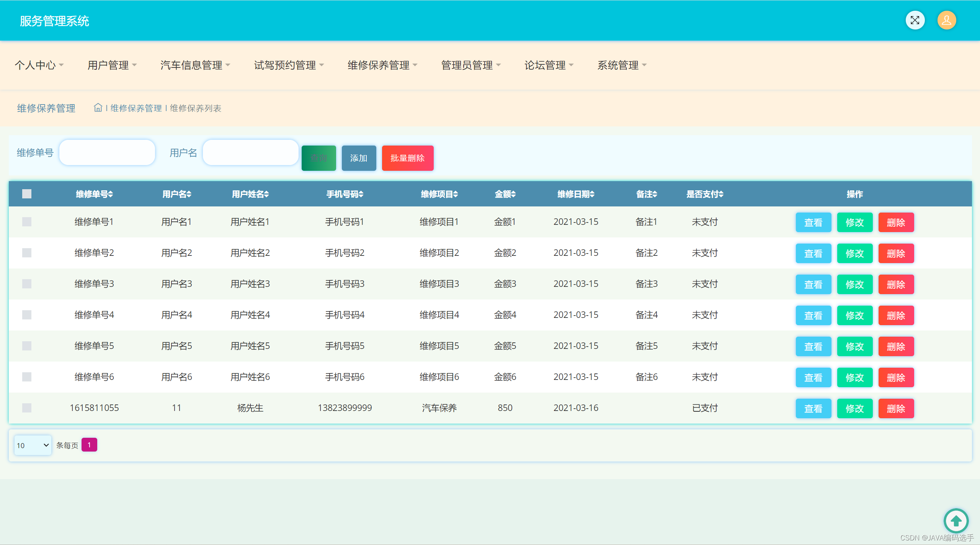
Task: Select the checkbox for row 1615811055
Action: 27,408
